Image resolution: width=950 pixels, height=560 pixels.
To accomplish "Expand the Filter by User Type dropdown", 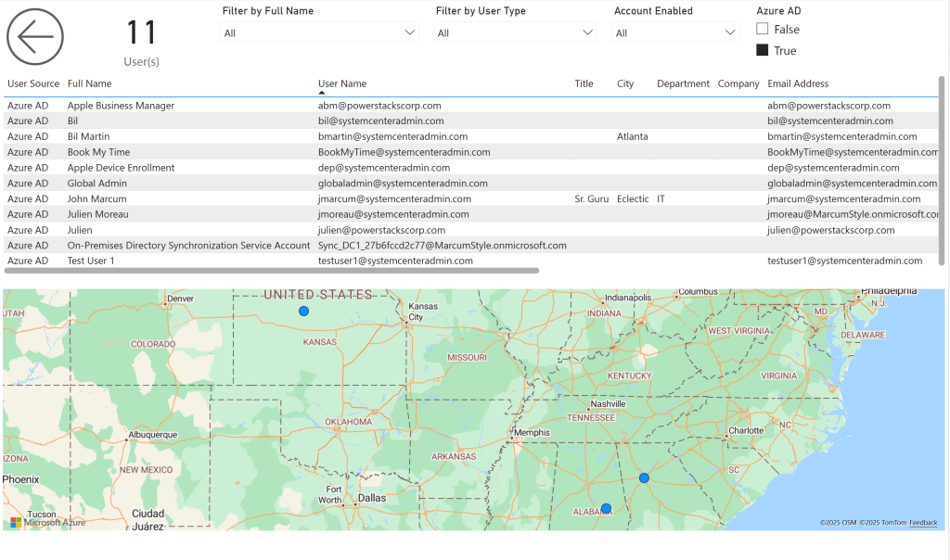I will coord(516,32).
